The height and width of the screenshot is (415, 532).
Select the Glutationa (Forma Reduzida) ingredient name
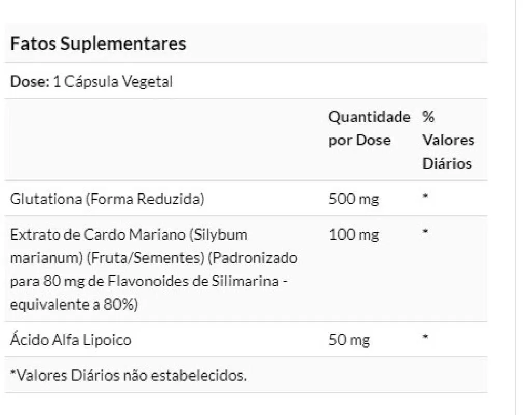[107, 199]
